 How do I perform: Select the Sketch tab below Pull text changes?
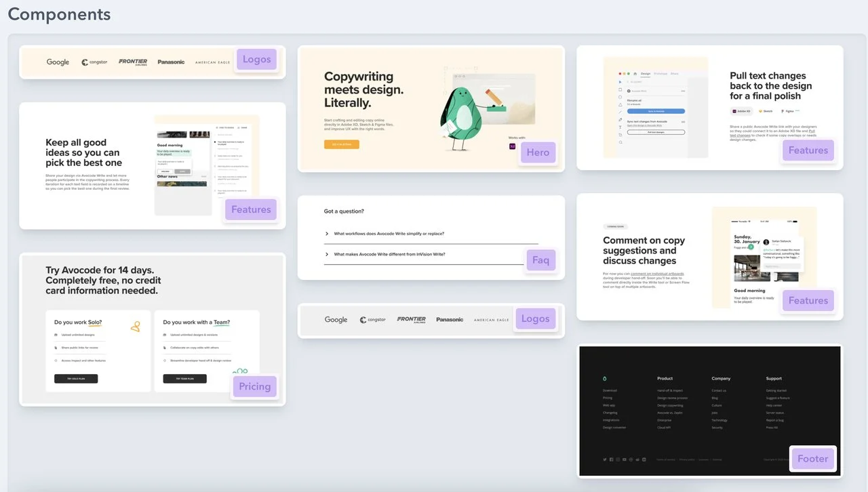[x=766, y=110]
